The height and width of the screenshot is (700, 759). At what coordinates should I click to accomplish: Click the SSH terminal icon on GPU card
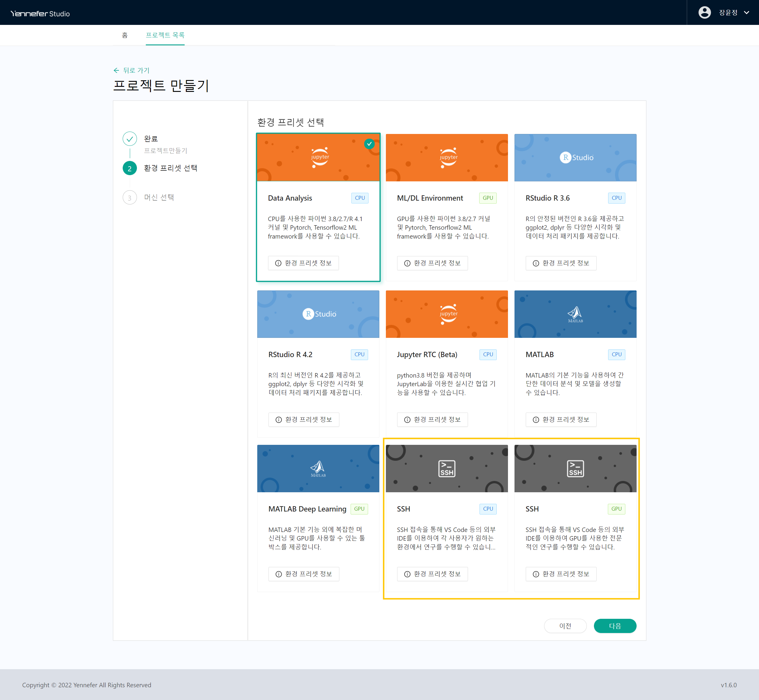(x=575, y=469)
